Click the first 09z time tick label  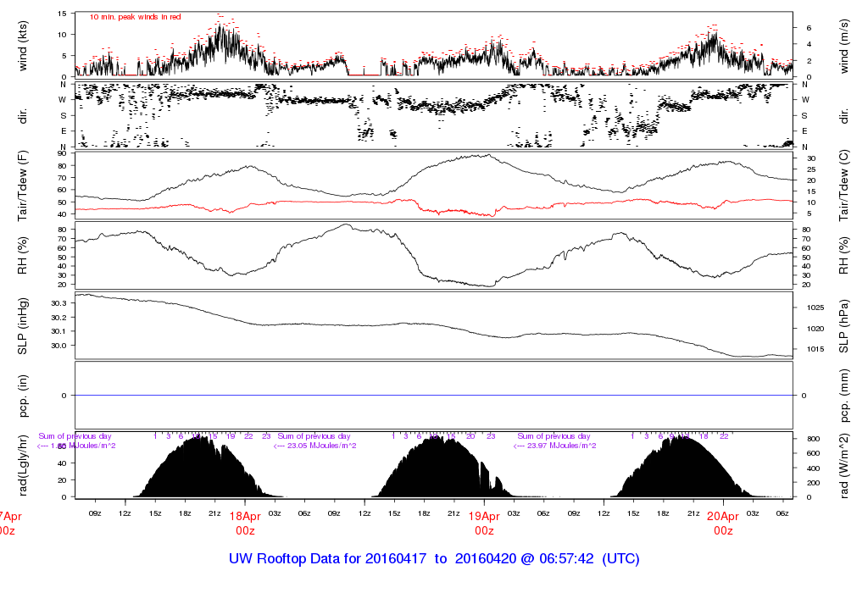(x=96, y=513)
